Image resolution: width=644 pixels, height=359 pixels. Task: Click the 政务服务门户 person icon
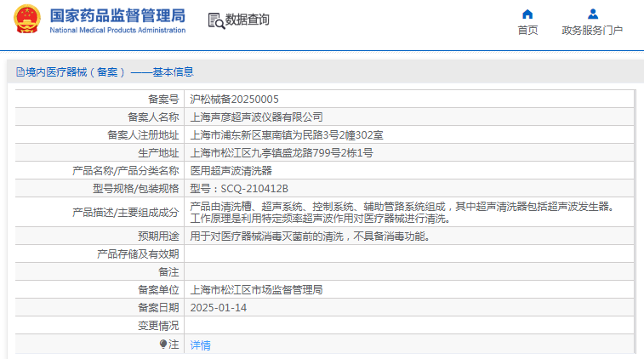pyautogui.click(x=593, y=14)
